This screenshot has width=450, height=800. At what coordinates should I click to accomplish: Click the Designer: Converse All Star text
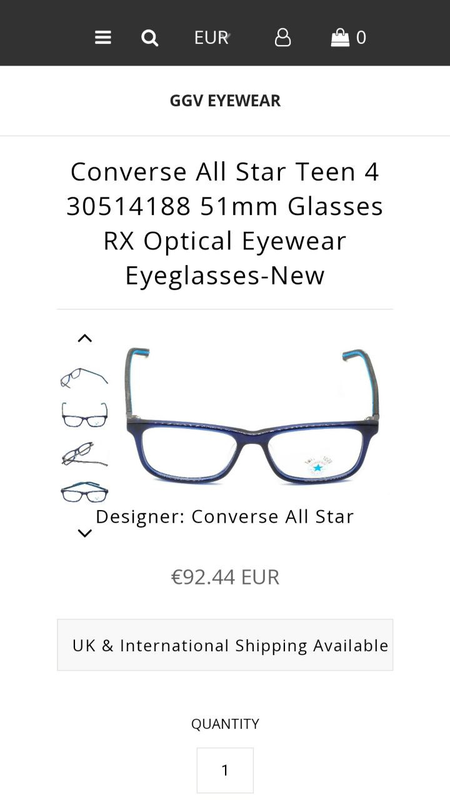(x=225, y=517)
